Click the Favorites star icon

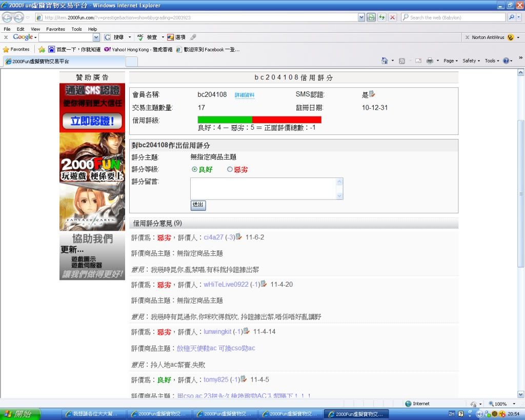pos(6,50)
